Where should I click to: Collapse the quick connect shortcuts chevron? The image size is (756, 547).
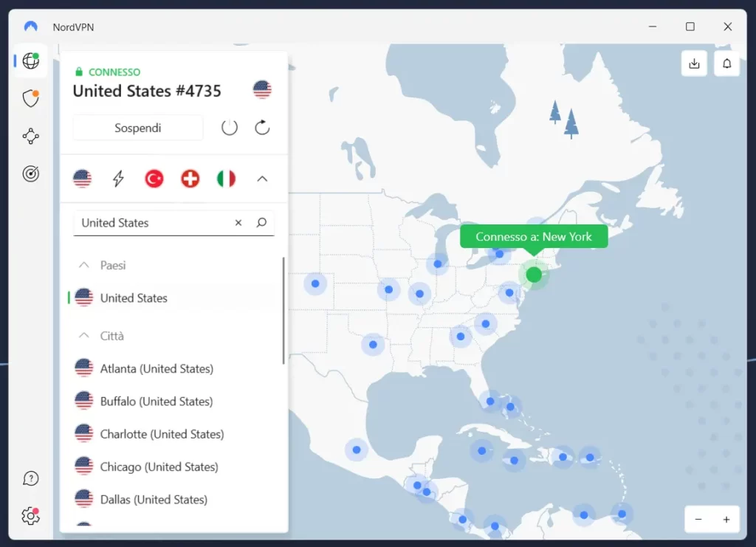262,179
